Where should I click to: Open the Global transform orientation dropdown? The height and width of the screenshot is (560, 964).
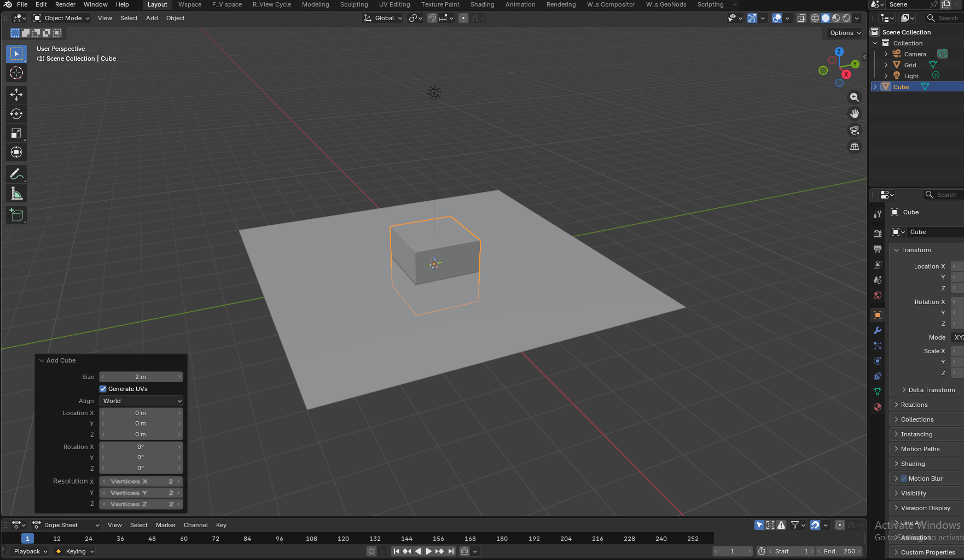pyautogui.click(x=383, y=18)
